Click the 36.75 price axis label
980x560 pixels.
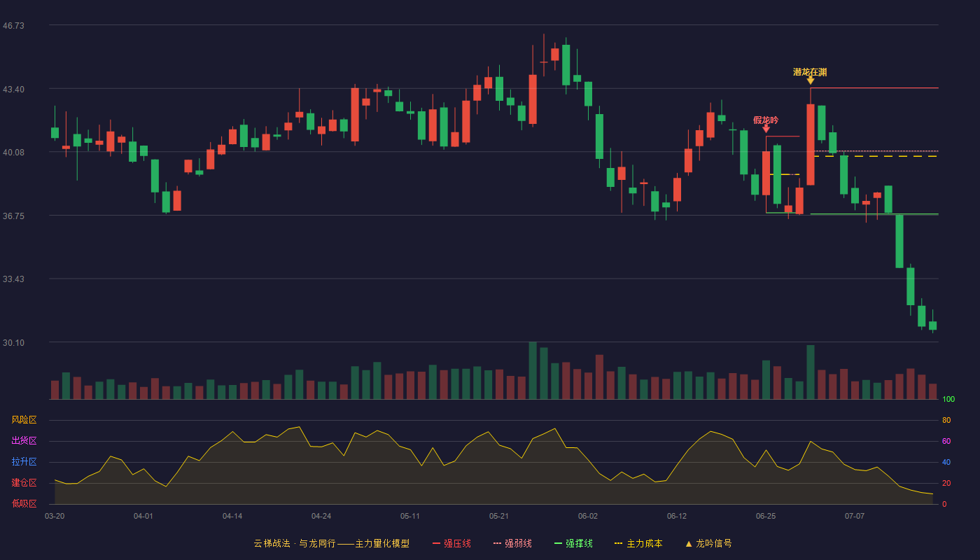[x=14, y=216]
